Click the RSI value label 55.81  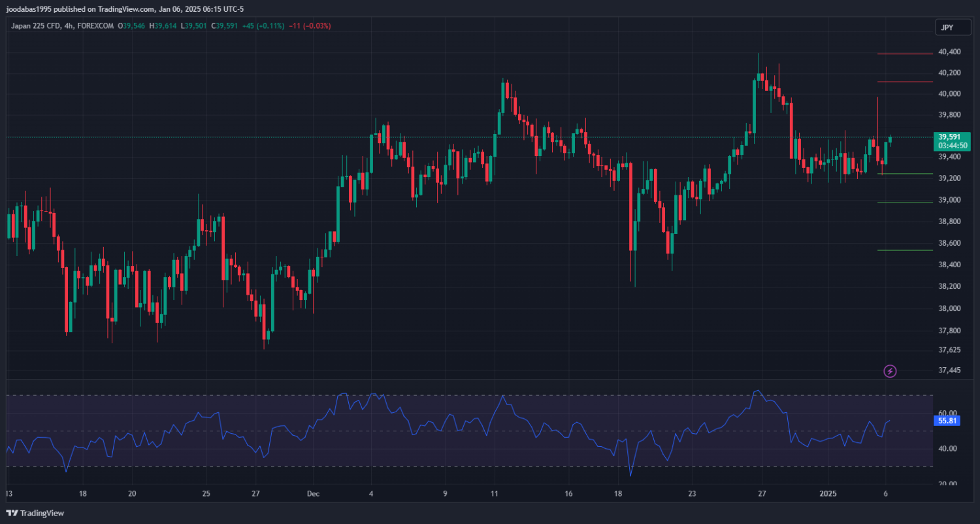pos(948,421)
